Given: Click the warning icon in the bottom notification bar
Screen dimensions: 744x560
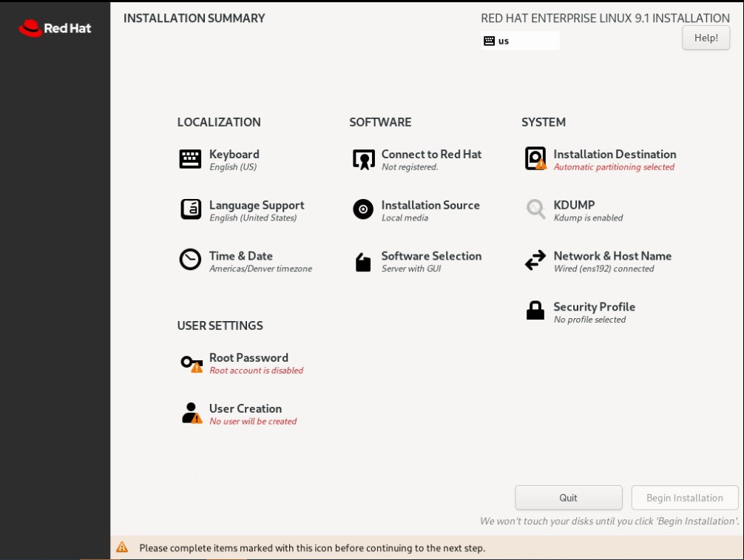Looking at the screenshot, I should 122,547.
